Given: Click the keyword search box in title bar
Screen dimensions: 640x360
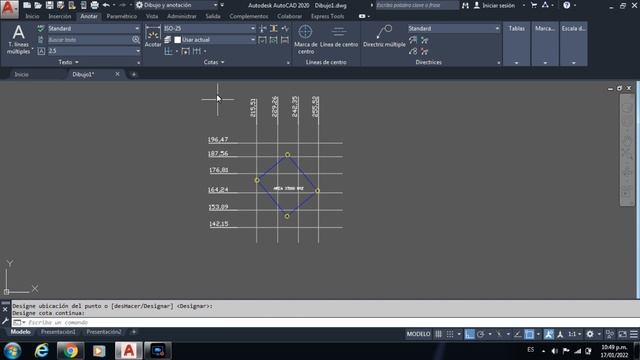Looking at the screenshot, I should [417, 5].
